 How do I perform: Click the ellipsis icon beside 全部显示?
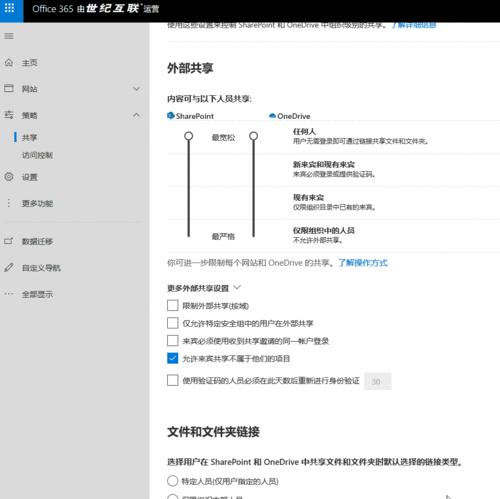pyautogui.click(x=9, y=294)
